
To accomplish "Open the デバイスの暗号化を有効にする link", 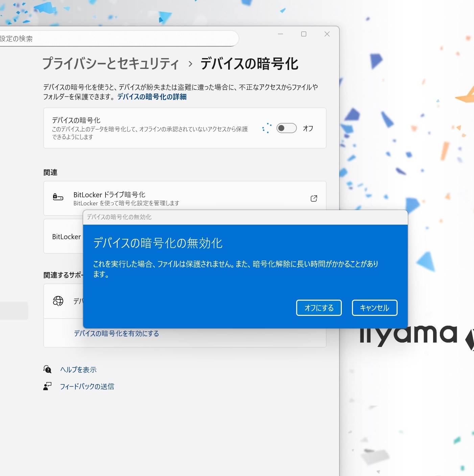I will point(116,333).
